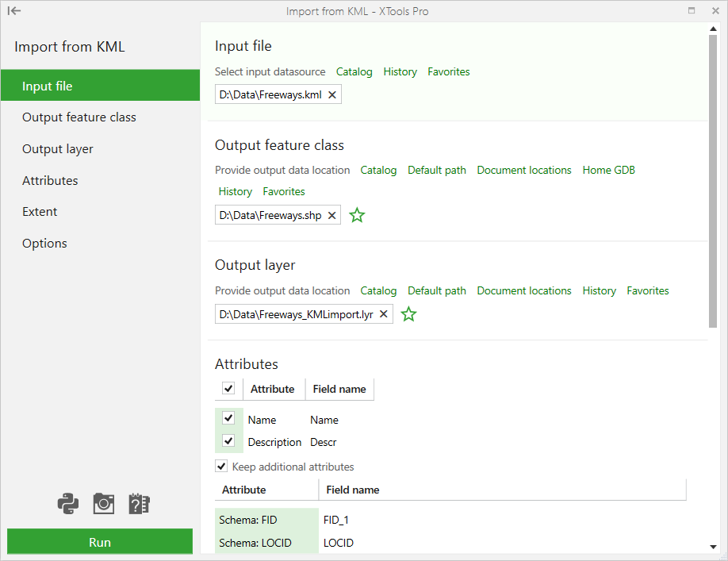The image size is (728, 561).
Task: Remove the Freeways.shp path with its X icon
Action: click(332, 214)
